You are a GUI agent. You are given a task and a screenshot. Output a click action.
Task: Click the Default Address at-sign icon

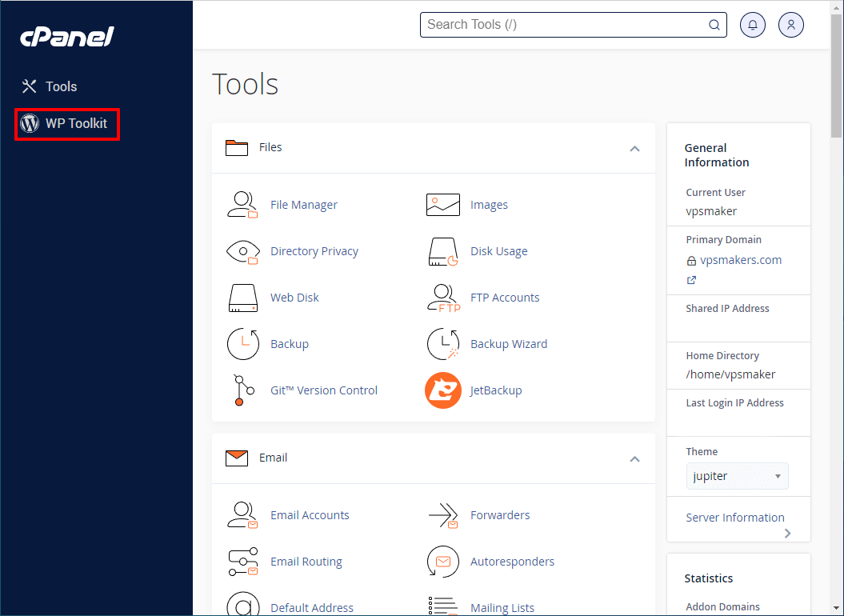coord(242,604)
